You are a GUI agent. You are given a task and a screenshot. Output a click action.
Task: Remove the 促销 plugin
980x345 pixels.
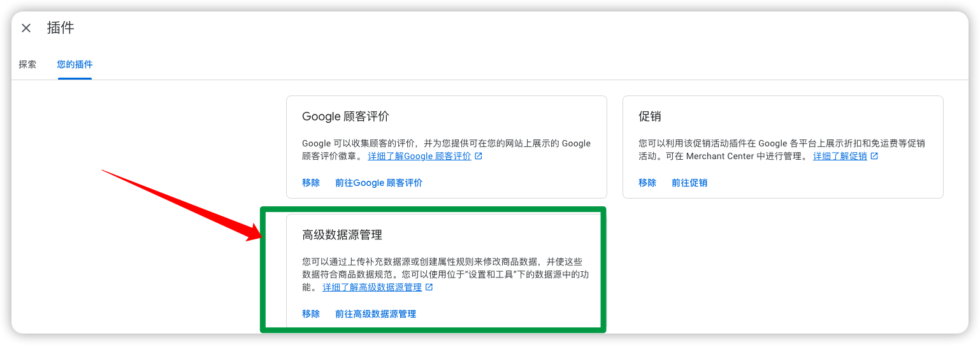647,183
